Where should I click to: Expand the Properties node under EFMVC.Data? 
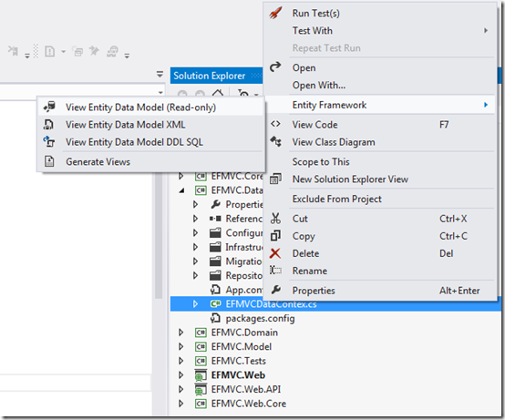click(195, 204)
